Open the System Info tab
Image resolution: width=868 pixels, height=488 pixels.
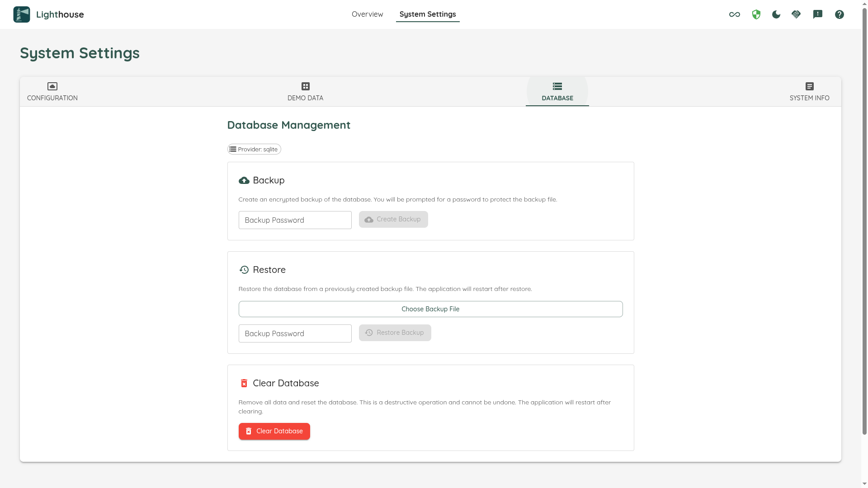coord(809,92)
